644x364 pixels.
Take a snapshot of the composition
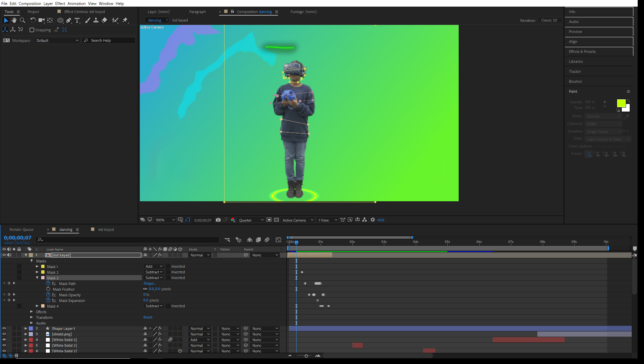[218, 220]
